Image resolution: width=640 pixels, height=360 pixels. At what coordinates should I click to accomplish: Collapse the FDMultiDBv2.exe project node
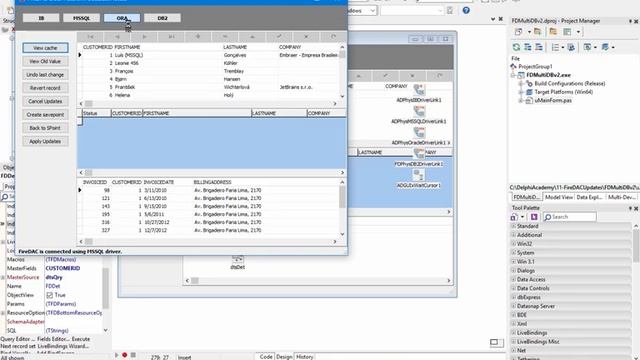tap(513, 75)
